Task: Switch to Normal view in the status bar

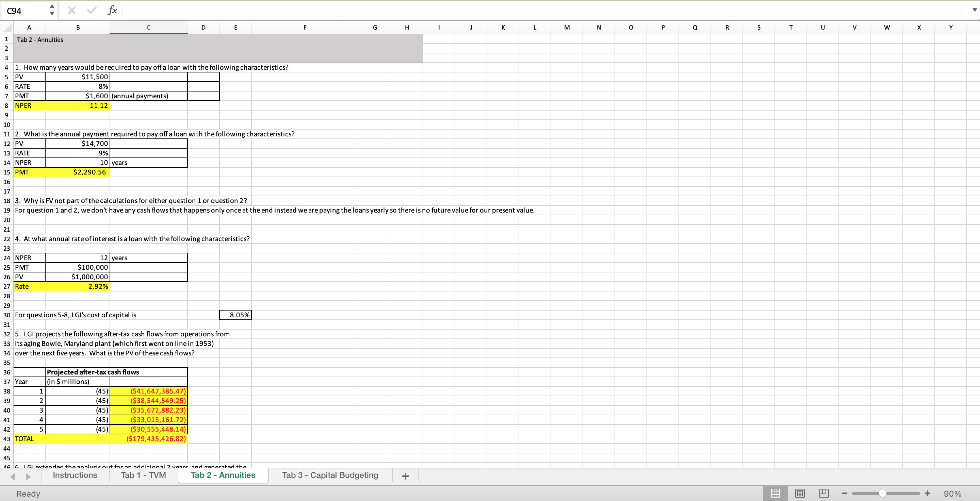Action: (x=776, y=493)
